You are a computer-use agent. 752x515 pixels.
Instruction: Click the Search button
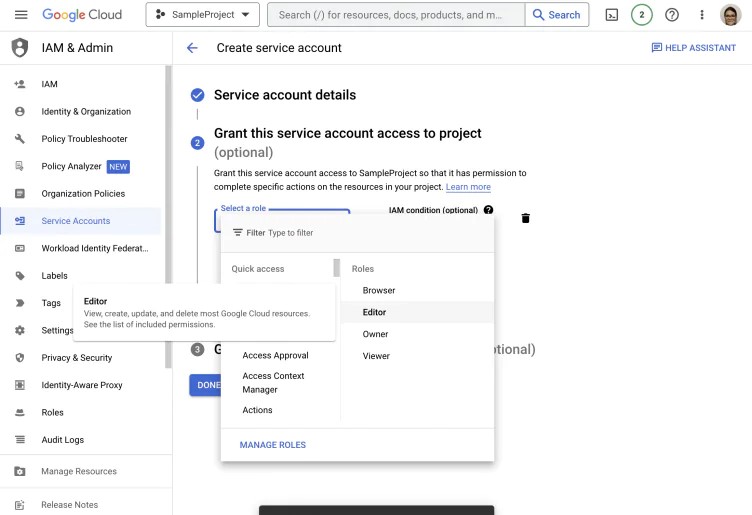557,15
